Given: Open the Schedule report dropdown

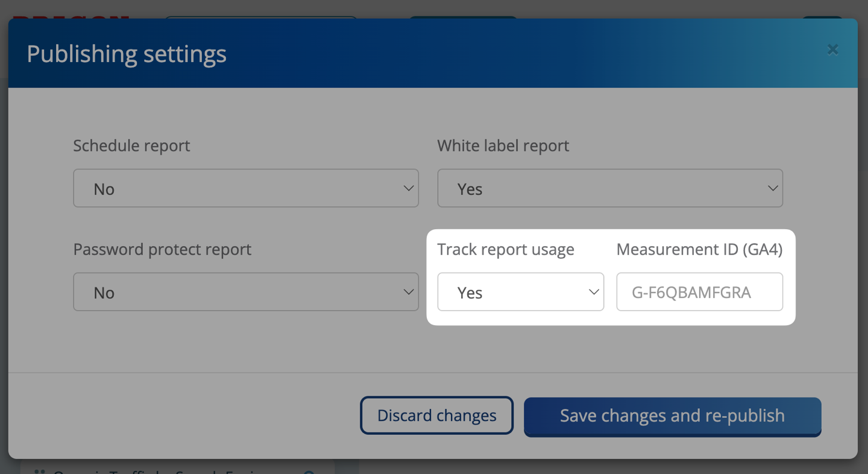Looking at the screenshot, I should (246, 188).
